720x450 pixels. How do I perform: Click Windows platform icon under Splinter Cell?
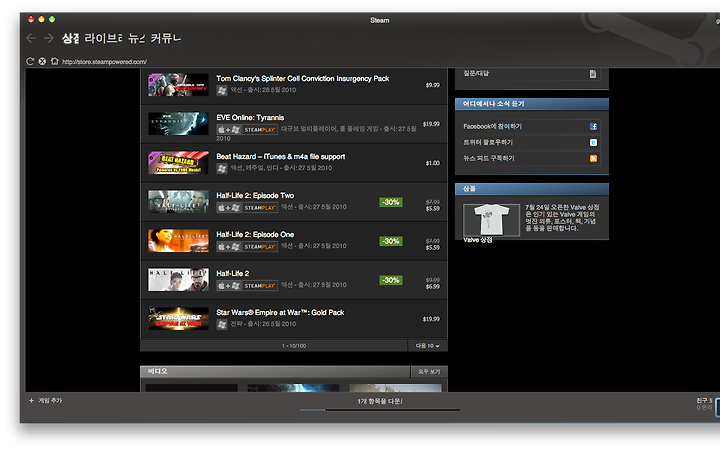pos(222,90)
